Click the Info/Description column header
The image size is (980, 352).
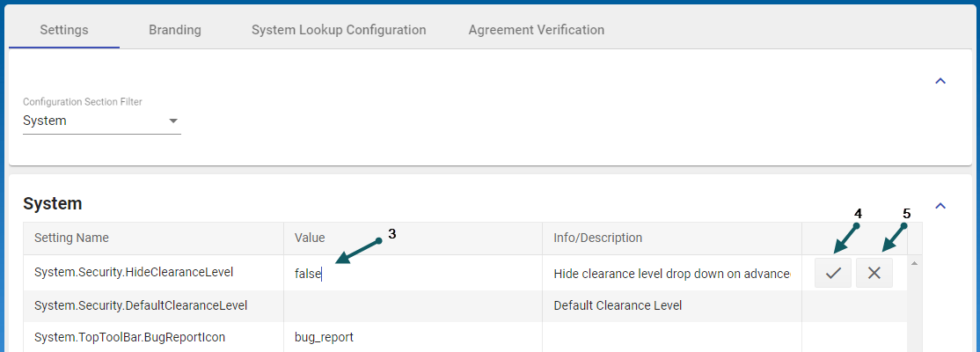coord(597,238)
